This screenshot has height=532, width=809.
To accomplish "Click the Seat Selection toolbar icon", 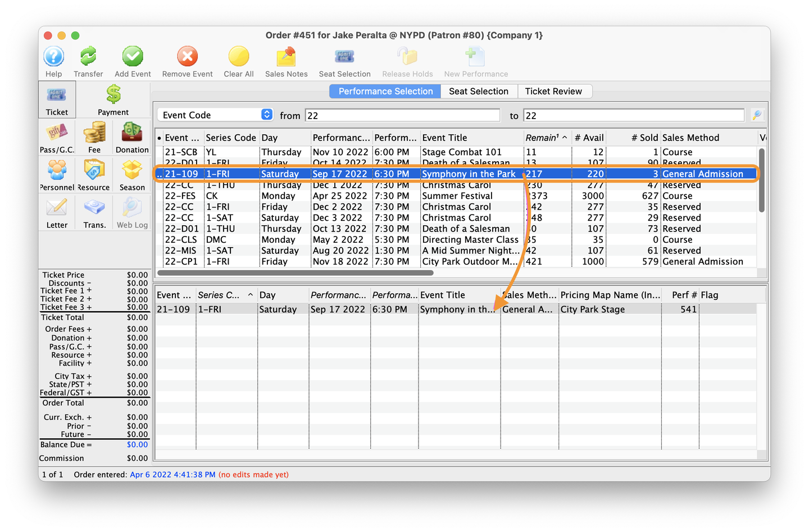I will [x=344, y=57].
